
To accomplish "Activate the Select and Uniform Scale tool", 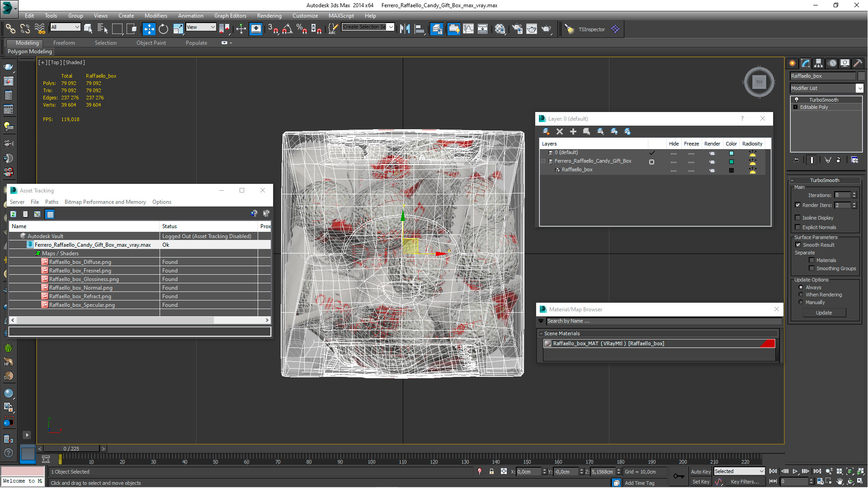I will pos(178,29).
